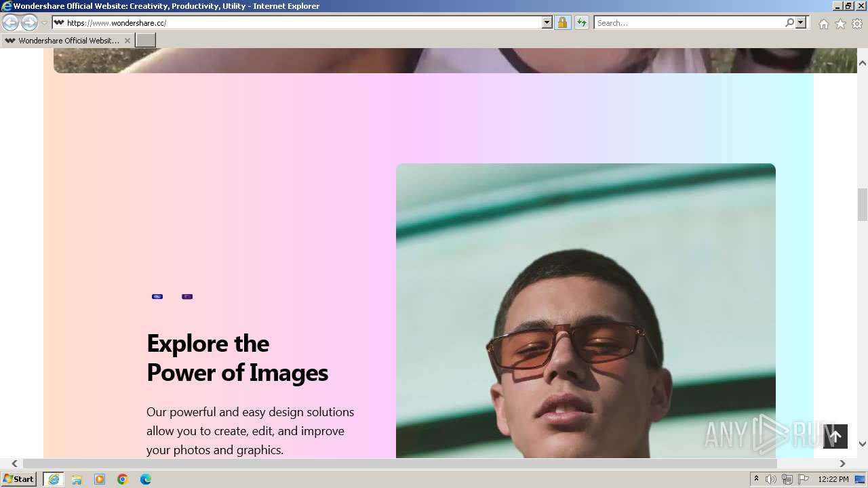This screenshot has height=488, width=868.
Task: Click the magnifier search icon
Action: pos(789,22)
